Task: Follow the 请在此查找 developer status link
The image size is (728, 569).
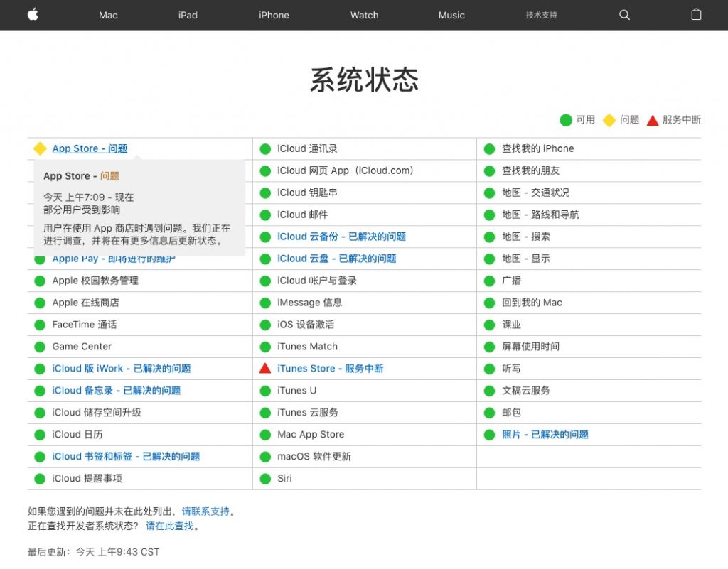Action: (x=169, y=526)
